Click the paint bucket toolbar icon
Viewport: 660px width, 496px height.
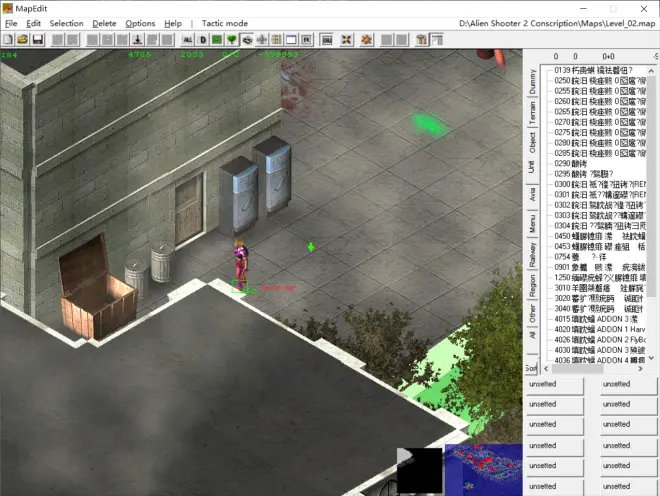pos(421,40)
